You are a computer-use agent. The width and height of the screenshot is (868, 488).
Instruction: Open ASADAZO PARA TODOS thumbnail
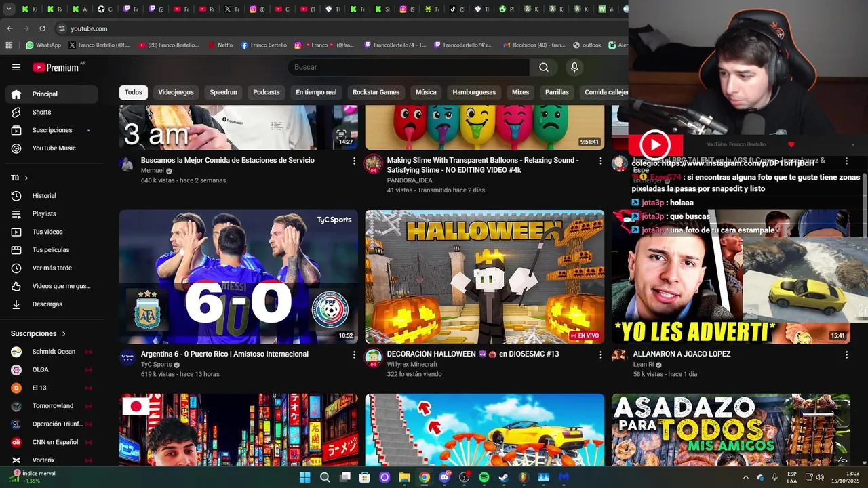(731, 430)
